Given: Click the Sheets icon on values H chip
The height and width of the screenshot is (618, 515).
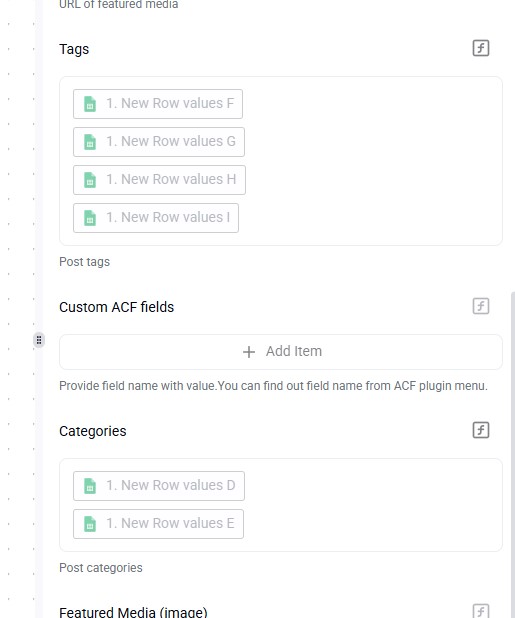Looking at the screenshot, I should pos(90,180).
